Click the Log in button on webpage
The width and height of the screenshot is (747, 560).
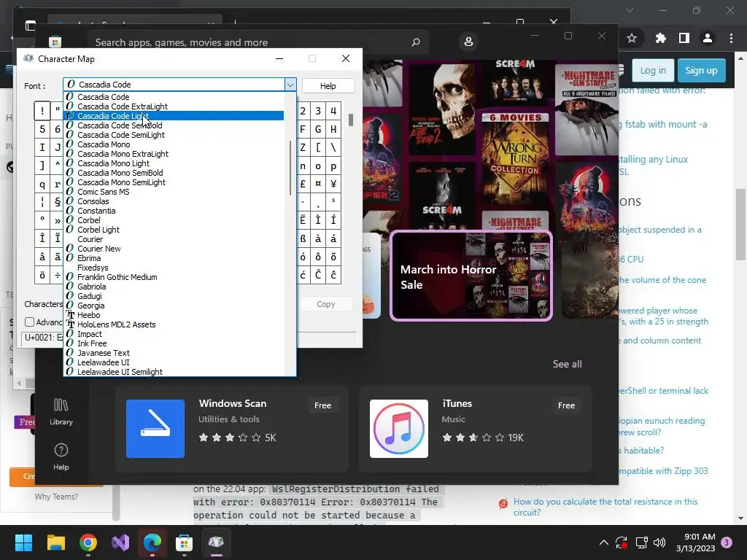coord(653,71)
